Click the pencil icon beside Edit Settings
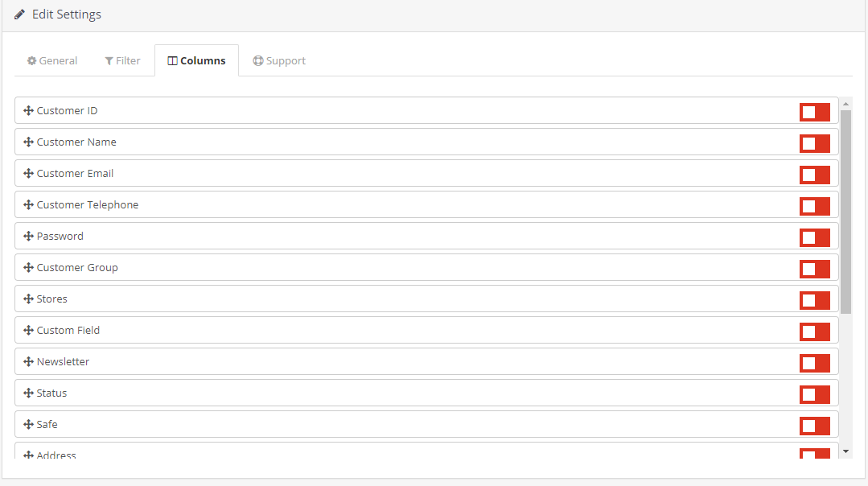This screenshot has height=486, width=868. [x=19, y=14]
